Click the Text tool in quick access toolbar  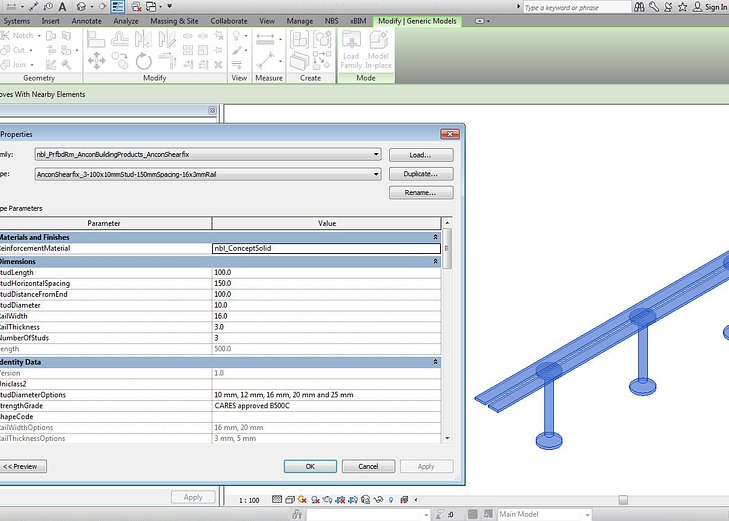(x=62, y=6)
